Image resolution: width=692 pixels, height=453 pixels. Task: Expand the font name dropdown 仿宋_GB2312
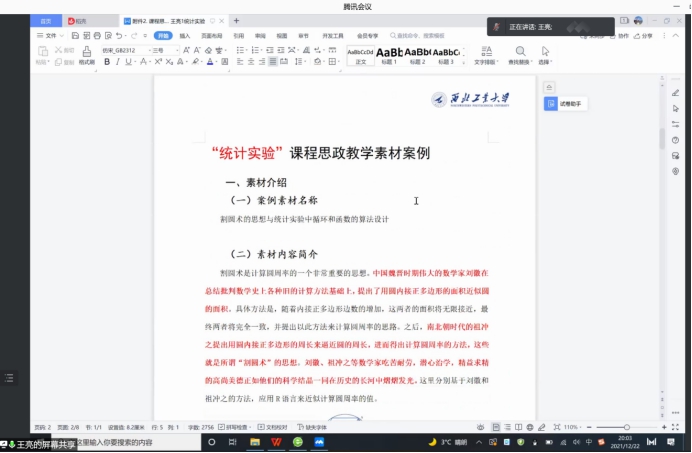[124, 49]
